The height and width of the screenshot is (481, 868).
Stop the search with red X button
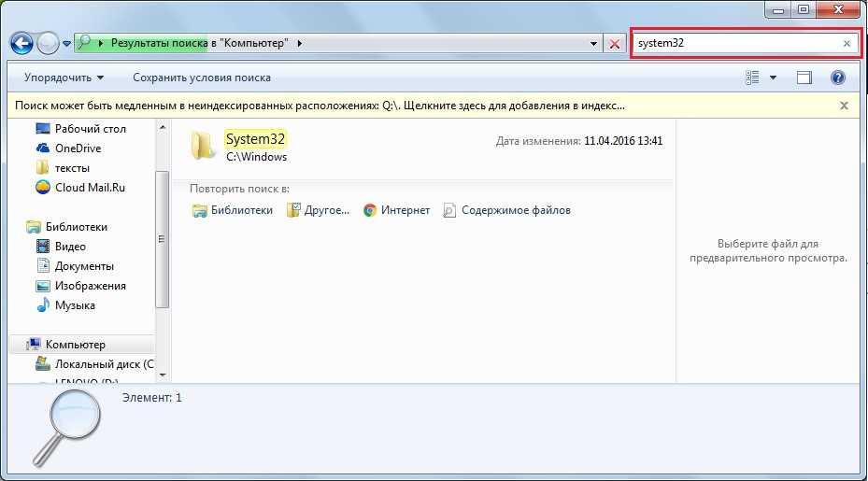(x=614, y=44)
